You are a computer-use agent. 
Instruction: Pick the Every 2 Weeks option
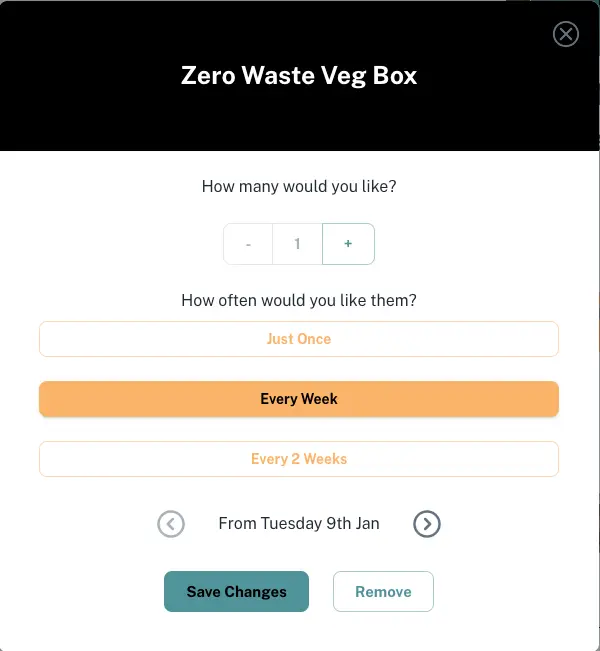pos(299,459)
